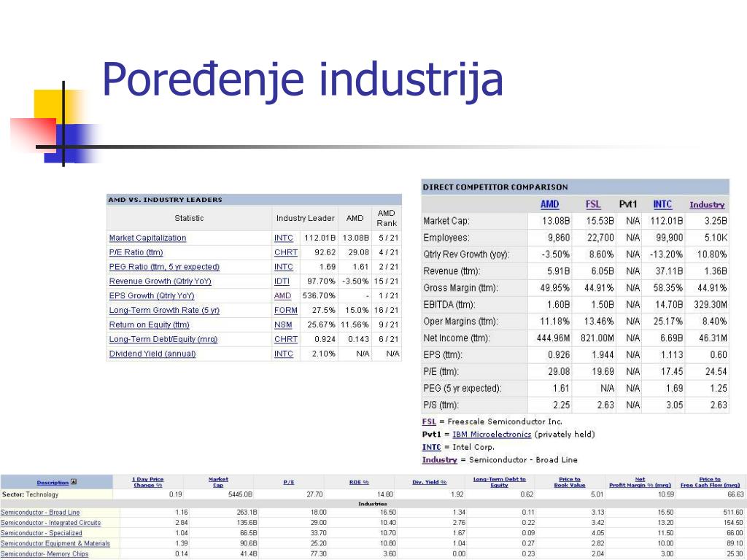This screenshot has height=560, width=747.
Task: Sort by Price to Book Value column
Action: click(x=569, y=482)
